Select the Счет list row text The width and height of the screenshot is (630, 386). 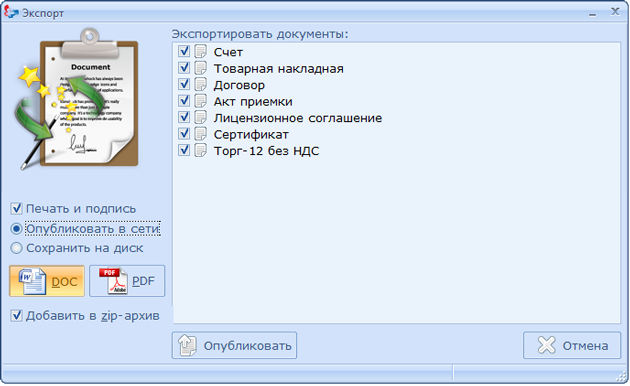point(228,52)
